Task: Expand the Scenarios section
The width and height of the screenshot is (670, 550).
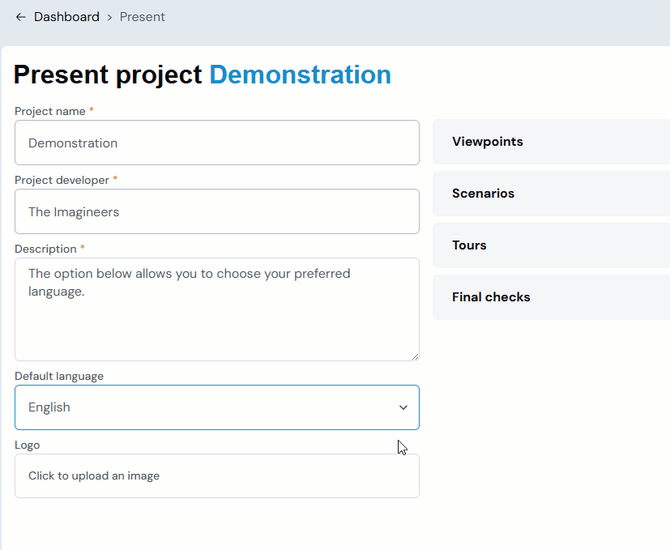Action: [x=551, y=194]
